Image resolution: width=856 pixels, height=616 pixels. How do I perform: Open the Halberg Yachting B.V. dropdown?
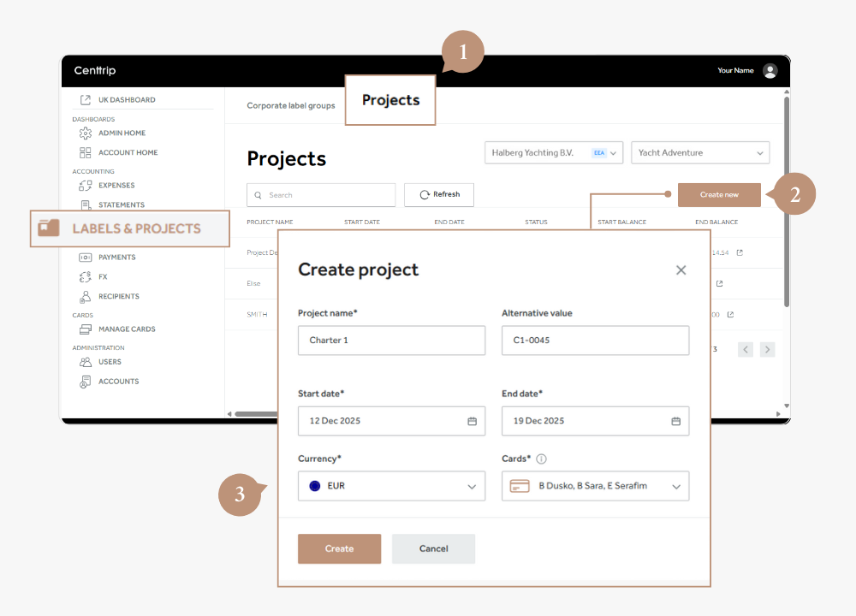[613, 153]
